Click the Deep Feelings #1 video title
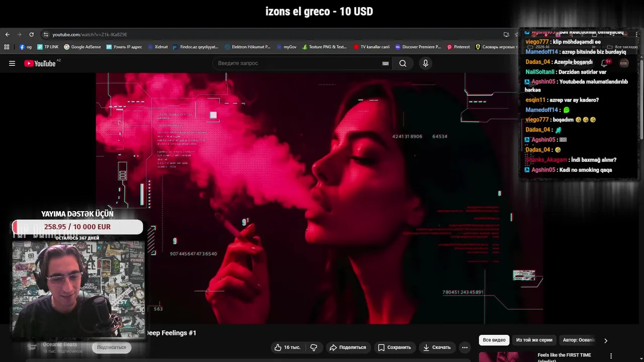 click(171, 333)
